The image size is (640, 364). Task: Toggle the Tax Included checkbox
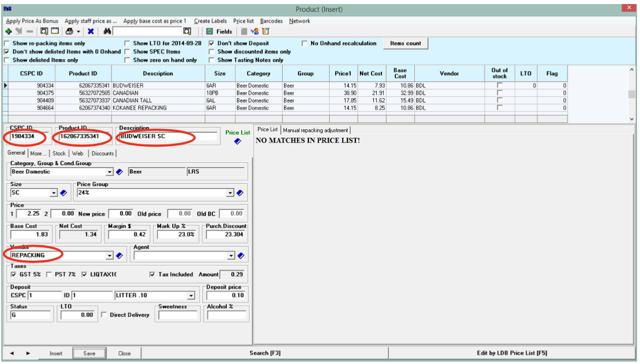pos(152,275)
